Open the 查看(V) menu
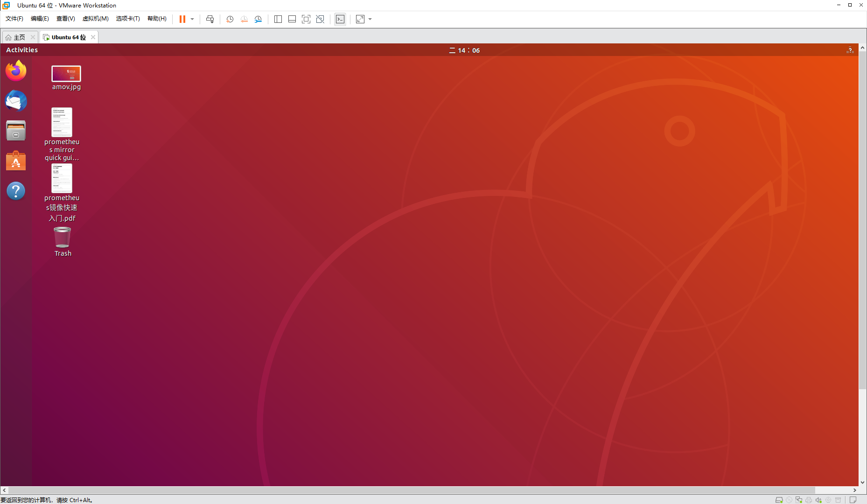 66,19
